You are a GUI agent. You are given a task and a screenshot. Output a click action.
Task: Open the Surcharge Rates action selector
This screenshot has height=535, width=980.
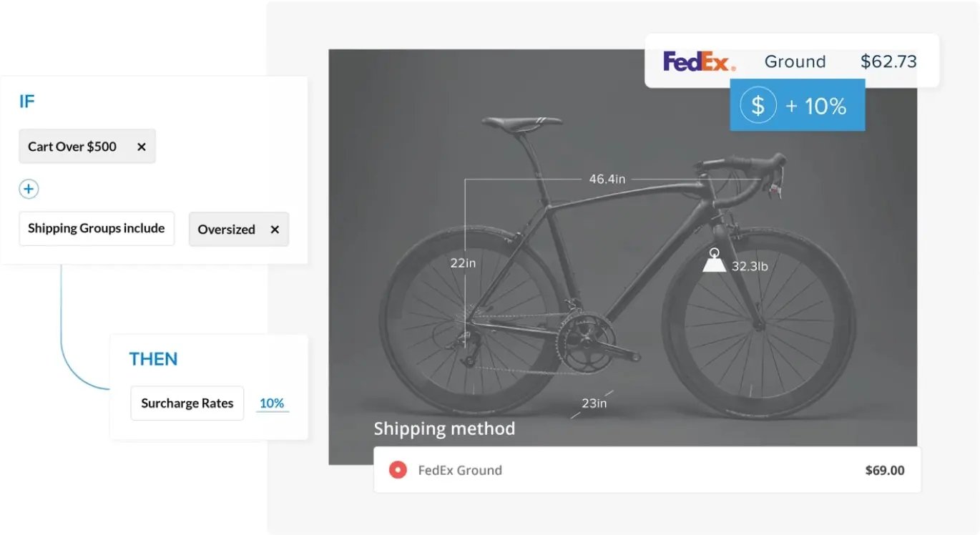(187, 403)
